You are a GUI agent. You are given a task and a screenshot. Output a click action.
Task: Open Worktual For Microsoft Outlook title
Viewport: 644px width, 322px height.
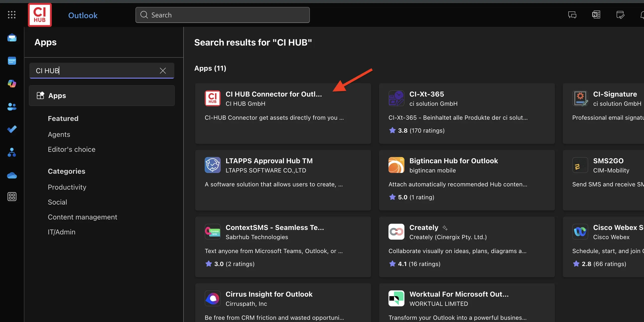click(x=459, y=294)
